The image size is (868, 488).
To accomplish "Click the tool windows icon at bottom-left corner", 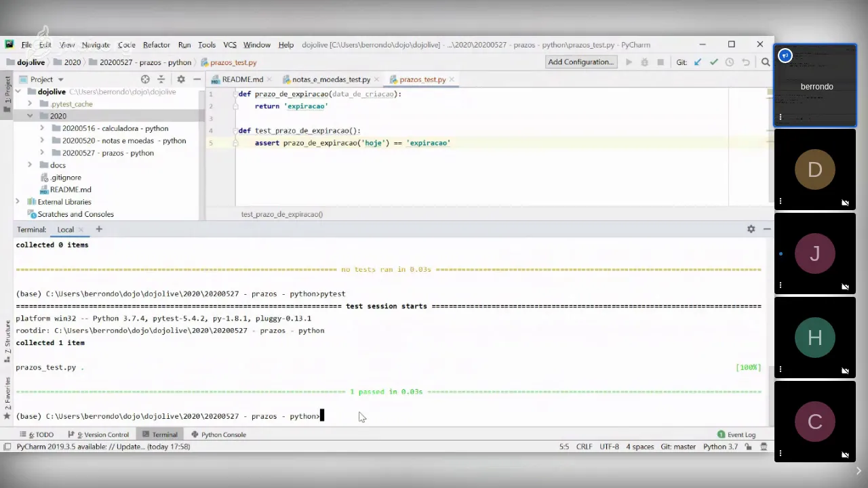I will [7, 447].
